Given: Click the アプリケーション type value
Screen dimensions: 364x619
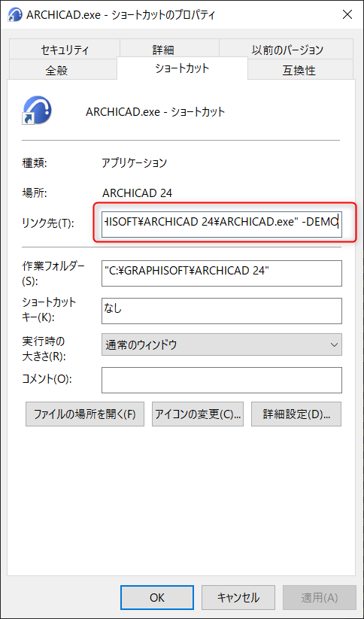Looking at the screenshot, I should click(x=134, y=162).
